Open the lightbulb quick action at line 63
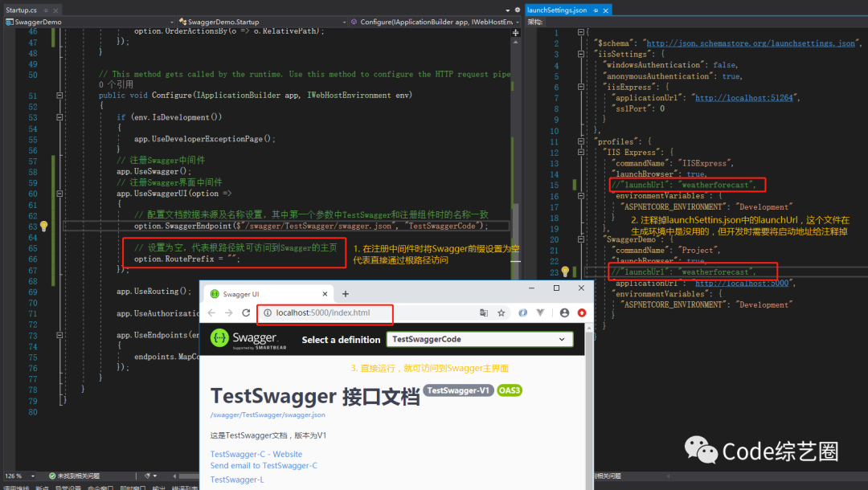The width and height of the screenshot is (868, 490). [x=43, y=226]
